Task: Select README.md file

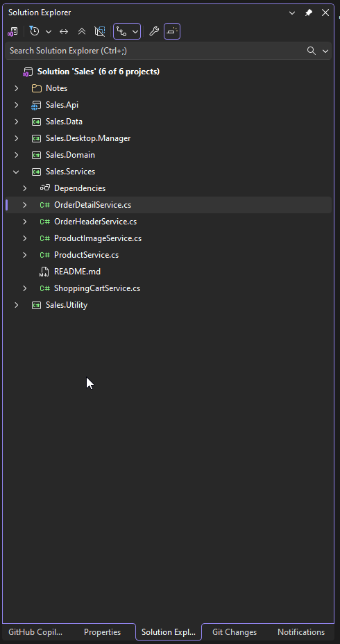Action: 77,272
